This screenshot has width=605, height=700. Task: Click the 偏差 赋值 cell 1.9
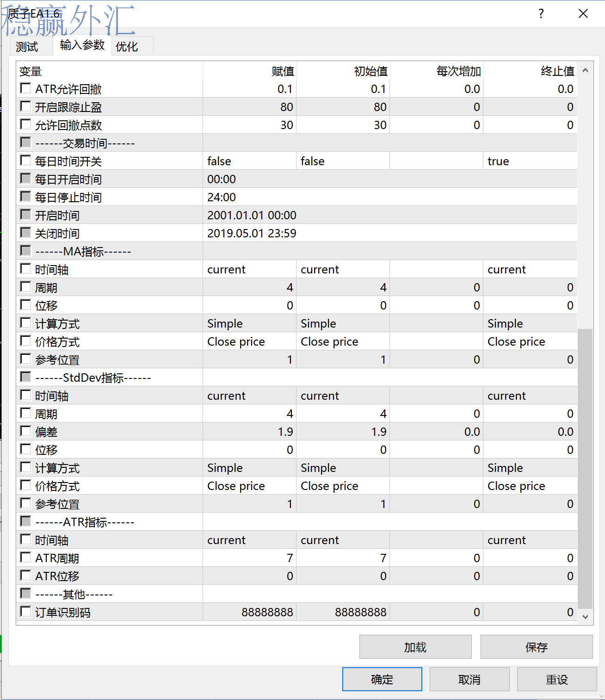250,432
